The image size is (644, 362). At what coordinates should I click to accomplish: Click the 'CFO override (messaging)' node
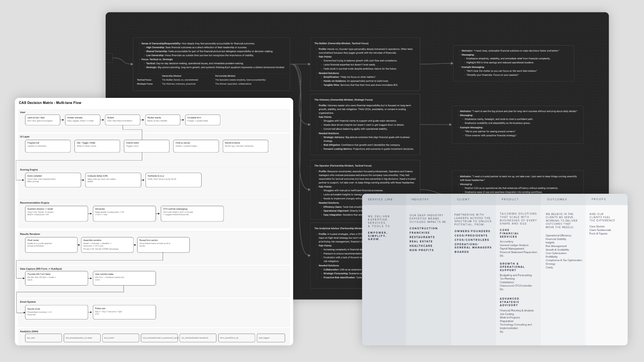(x=192, y=214)
